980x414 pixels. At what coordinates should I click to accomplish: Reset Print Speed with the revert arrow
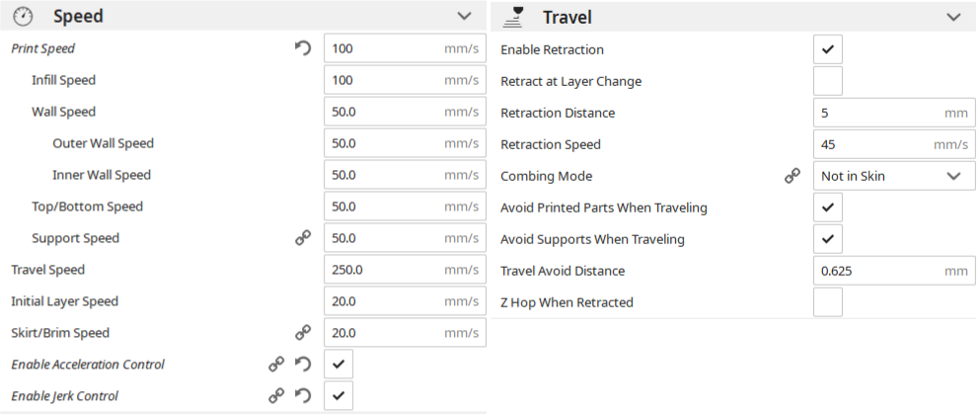[x=303, y=48]
